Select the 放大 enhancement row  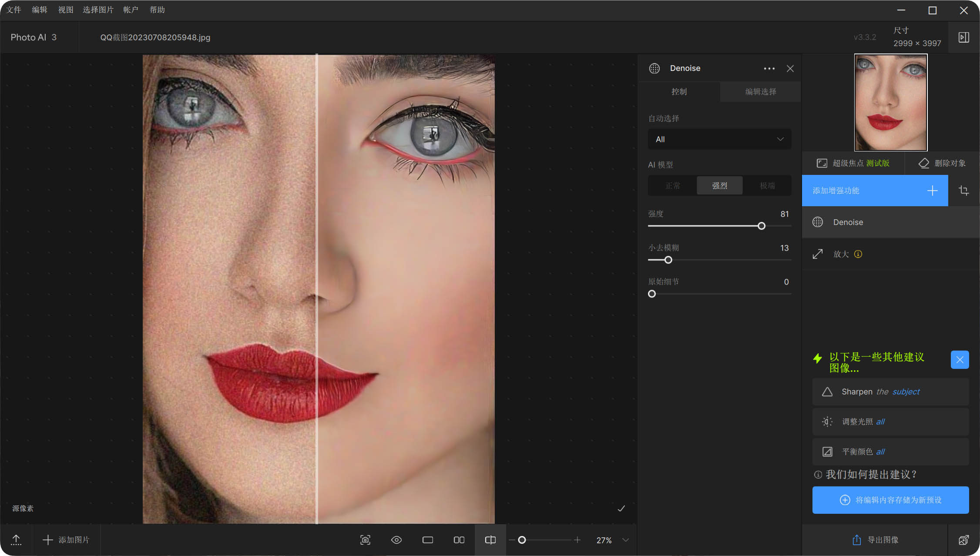(x=890, y=254)
